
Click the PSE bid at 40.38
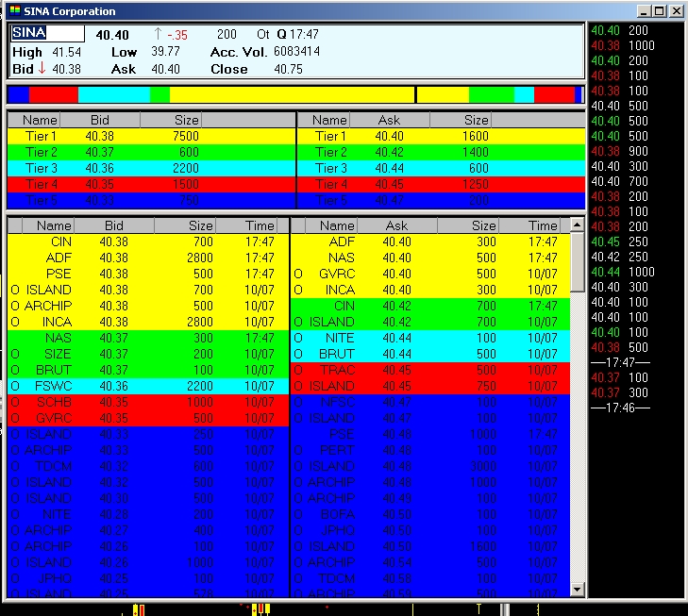pos(148,274)
